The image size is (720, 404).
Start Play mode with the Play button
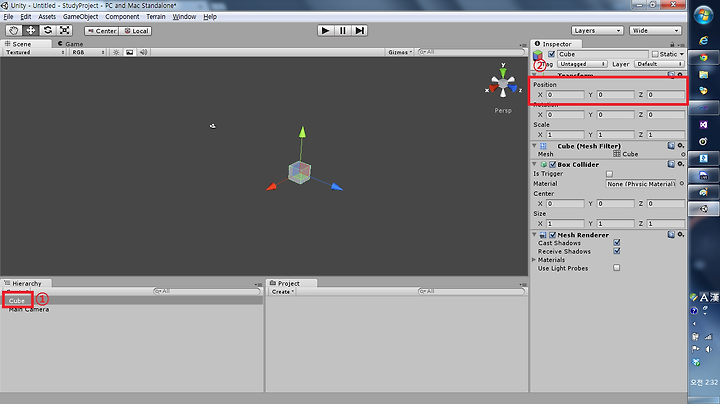click(x=326, y=30)
